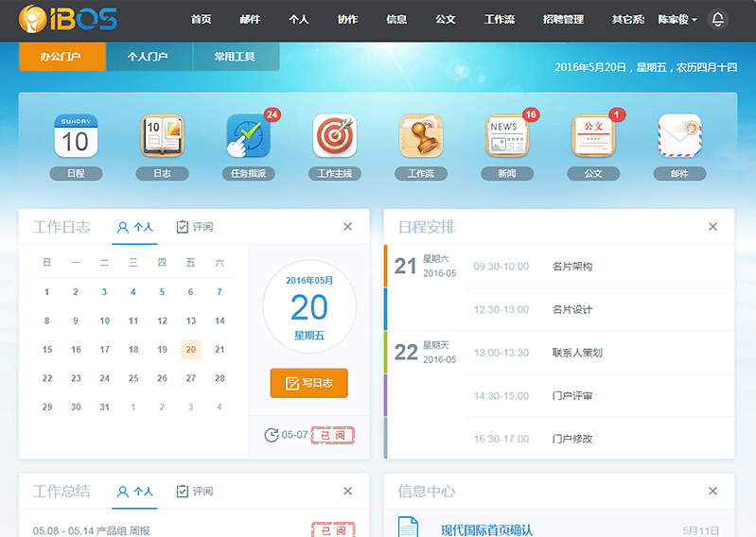
Task: Click the notification bell icon
Action: click(x=718, y=19)
